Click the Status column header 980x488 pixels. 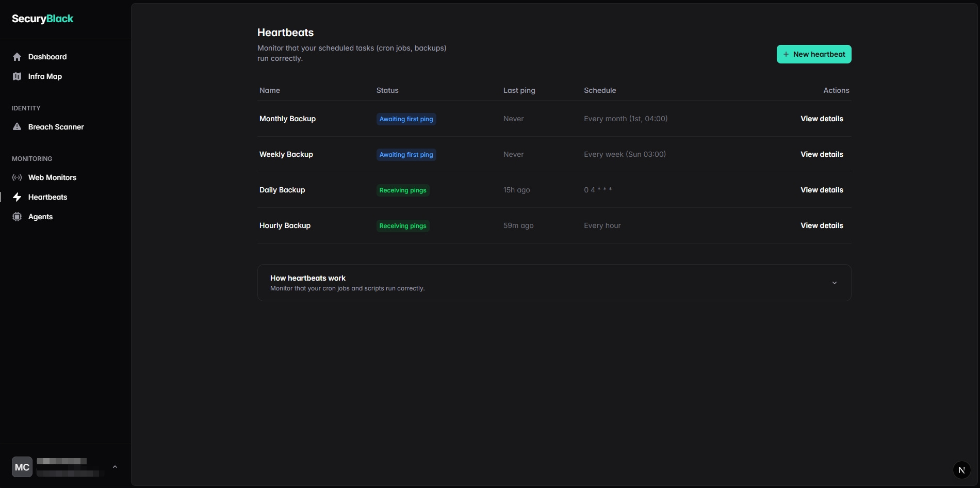click(387, 90)
